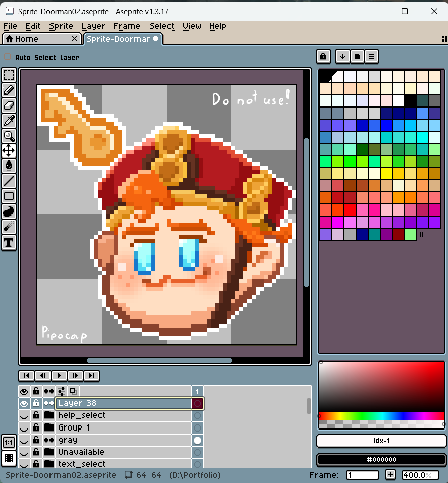Click the 400.0% zoom field

click(421, 475)
